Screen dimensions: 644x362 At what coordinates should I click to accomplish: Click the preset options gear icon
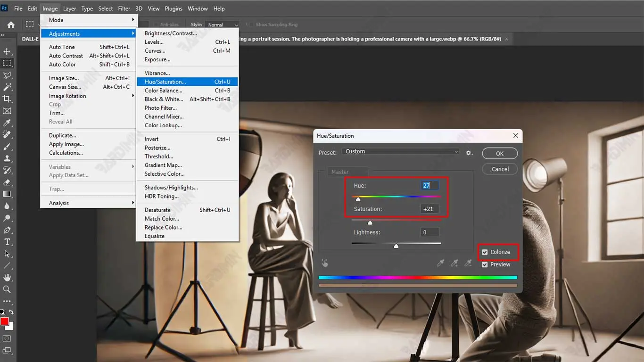point(469,153)
